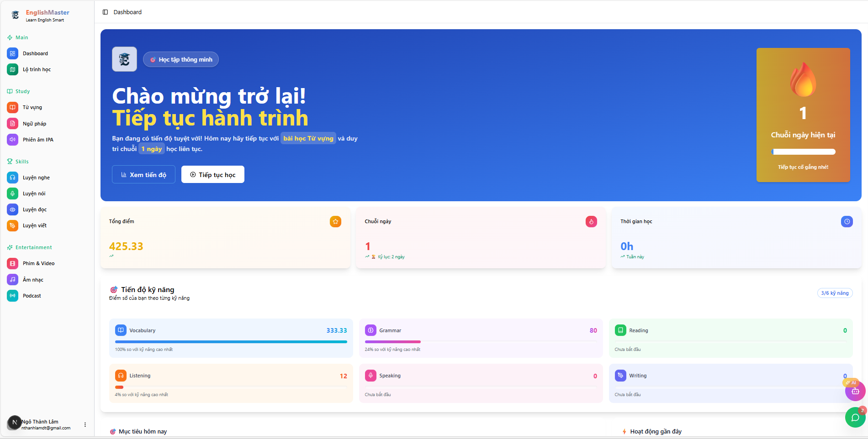Click the Grammar progress bar
Image resolution: width=868 pixels, height=439 pixels.
pos(481,341)
